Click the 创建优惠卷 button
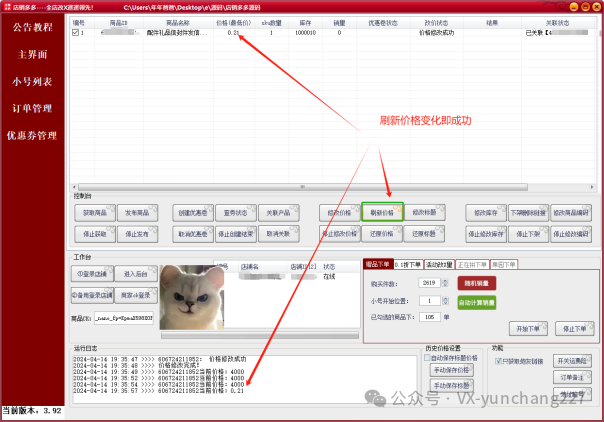Screen dimensions: 604x422 [x=193, y=213]
